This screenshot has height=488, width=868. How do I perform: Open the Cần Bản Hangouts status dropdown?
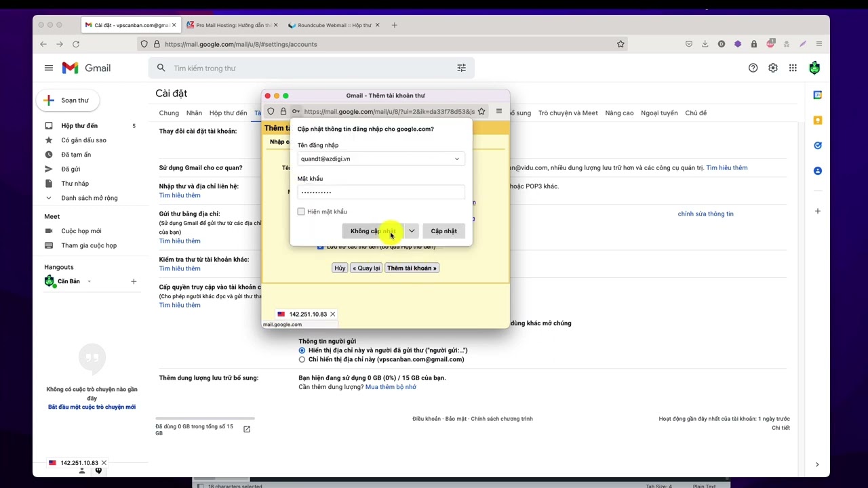pos(89,281)
